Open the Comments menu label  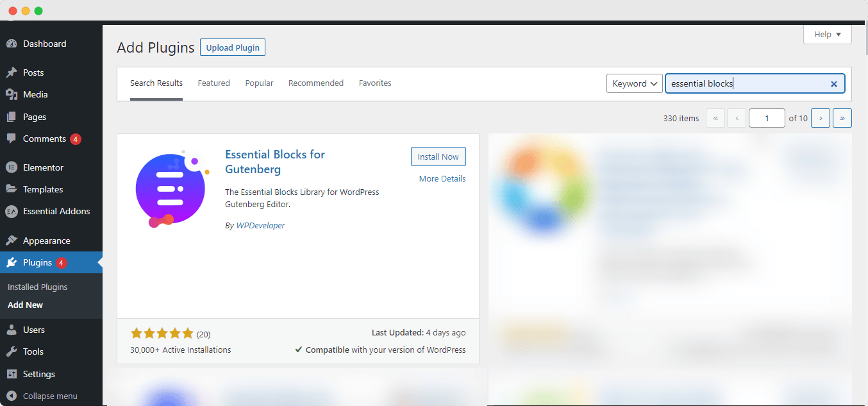point(44,139)
